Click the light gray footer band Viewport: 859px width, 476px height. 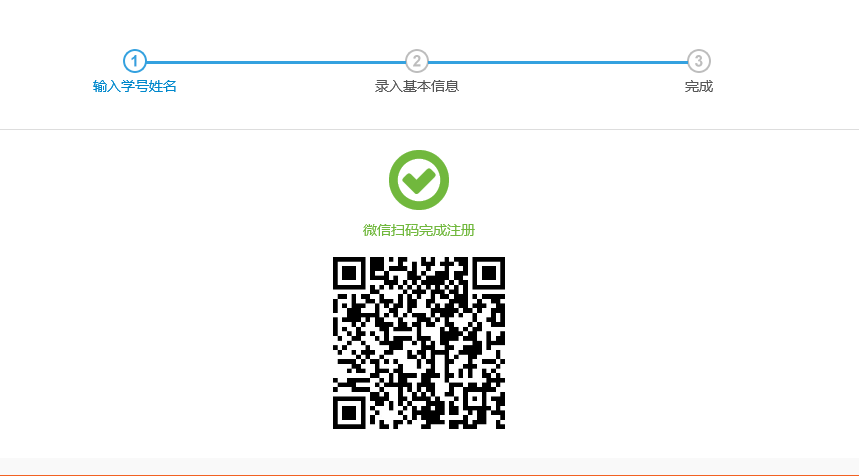pos(430,466)
